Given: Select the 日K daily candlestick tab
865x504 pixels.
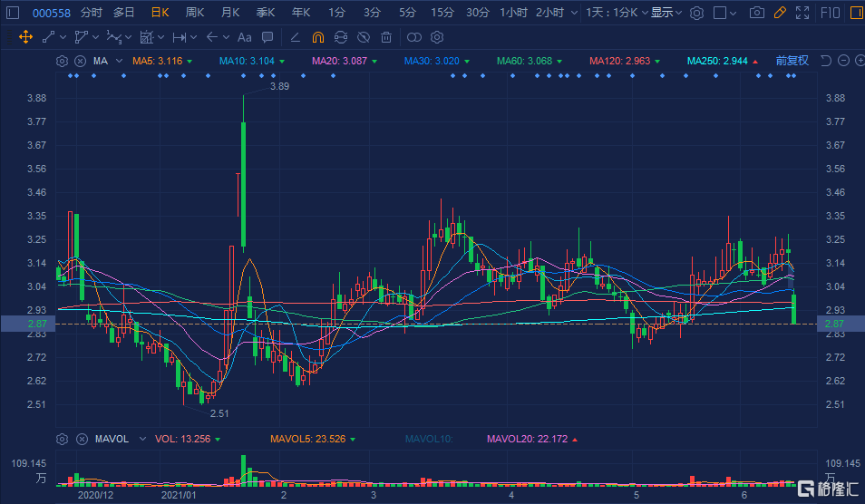Looking at the screenshot, I should (x=160, y=12).
